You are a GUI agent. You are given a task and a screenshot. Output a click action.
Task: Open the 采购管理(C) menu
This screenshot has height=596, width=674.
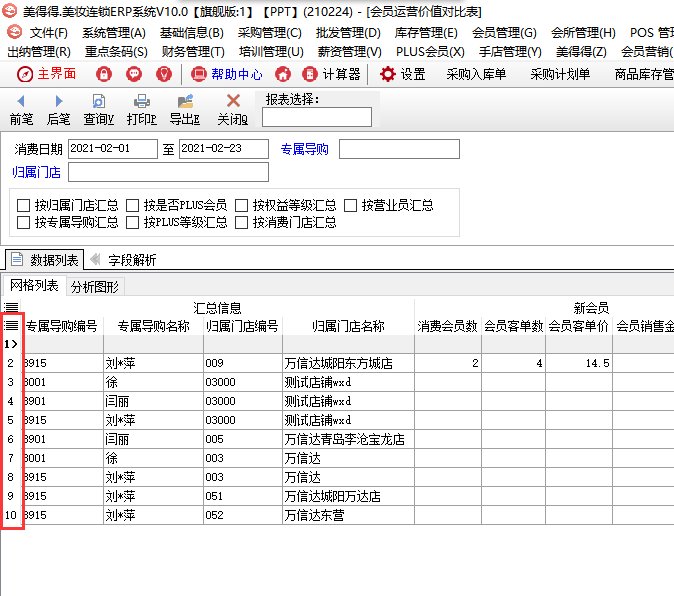coord(270,32)
